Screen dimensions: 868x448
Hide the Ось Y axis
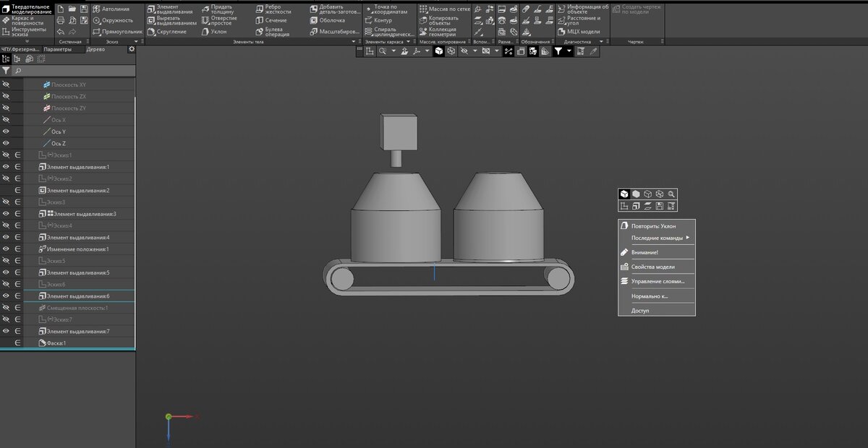6,132
